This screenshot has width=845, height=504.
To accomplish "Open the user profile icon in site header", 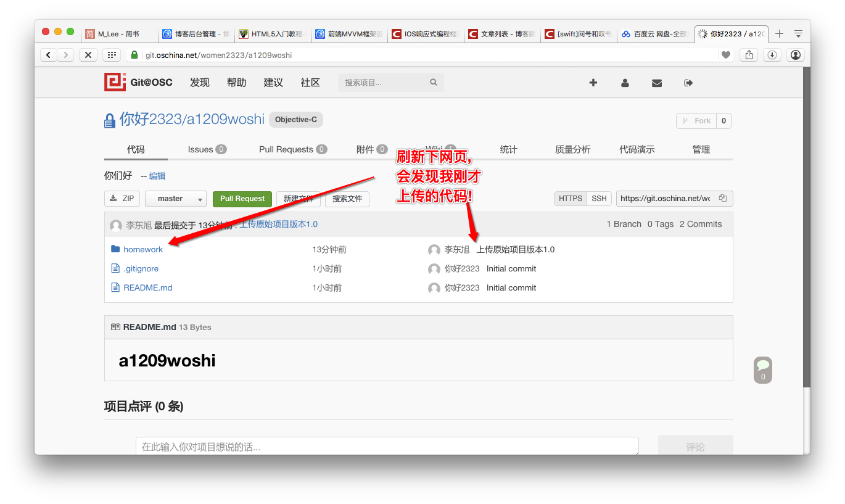I will pyautogui.click(x=625, y=83).
